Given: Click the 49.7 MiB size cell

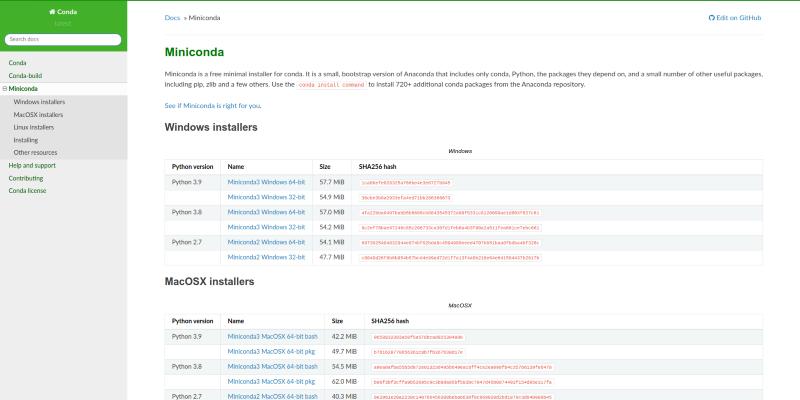Looking at the screenshot, I should [x=344, y=352].
